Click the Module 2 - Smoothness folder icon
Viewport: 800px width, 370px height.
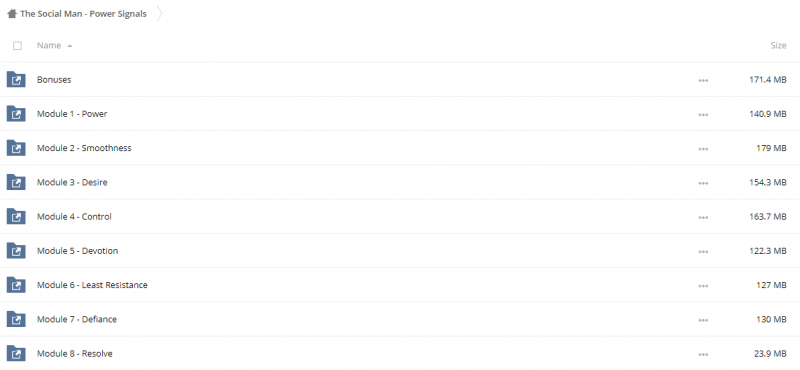coord(16,148)
